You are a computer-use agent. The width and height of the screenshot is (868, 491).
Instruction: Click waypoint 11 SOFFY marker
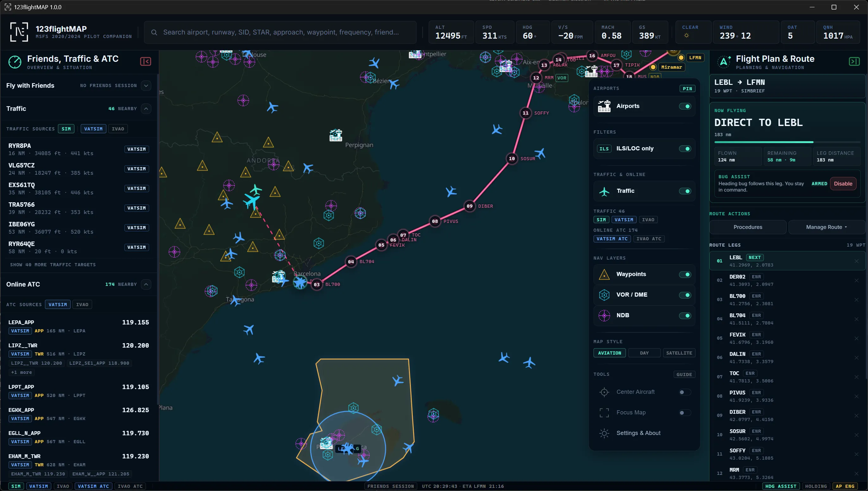tap(525, 113)
